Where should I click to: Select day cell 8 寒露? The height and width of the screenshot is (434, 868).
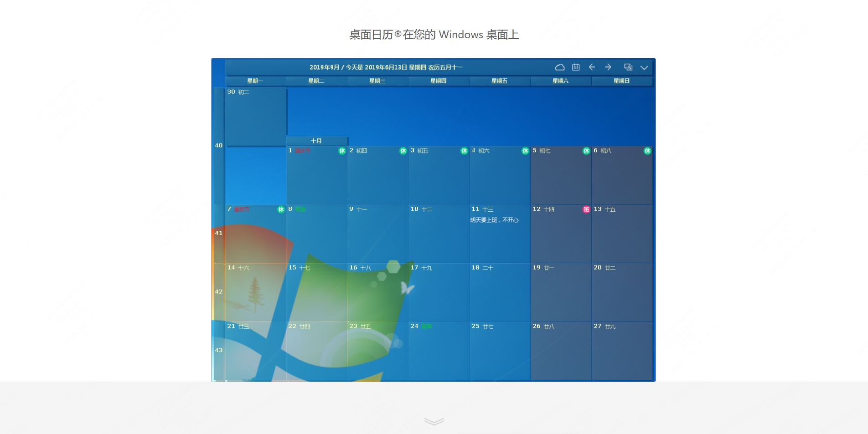pyautogui.click(x=317, y=234)
